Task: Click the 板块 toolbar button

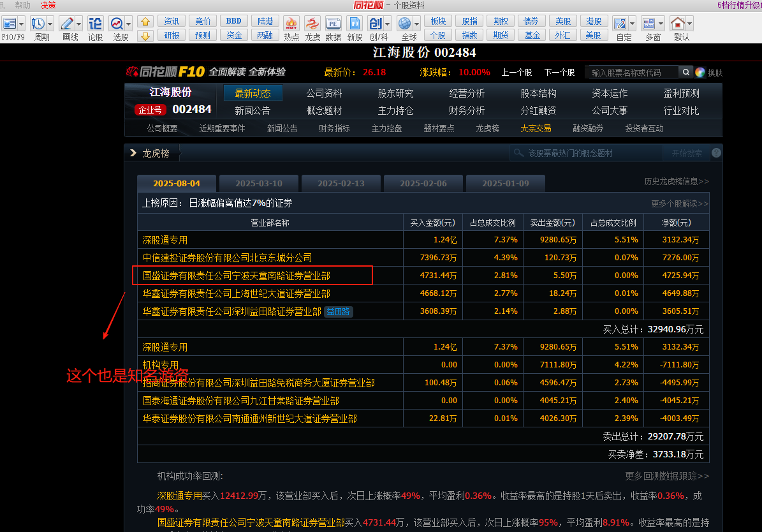Action: [438, 22]
